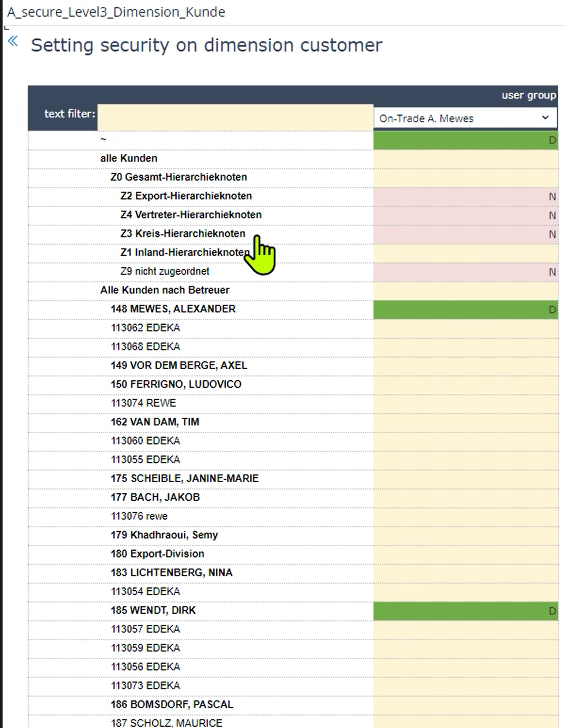This screenshot has width=565, height=728.
Task: Click the N cell for Z2 Export-Hierarchieknoten
Action: [465, 196]
